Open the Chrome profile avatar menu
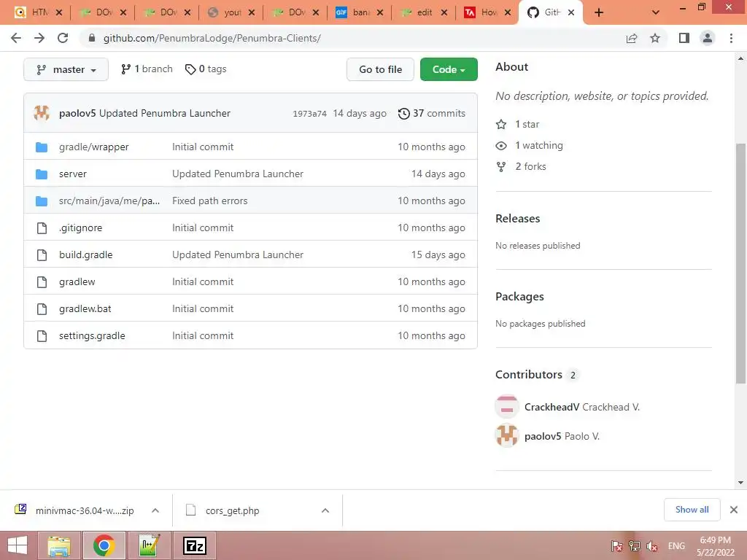This screenshot has height=560, width=747. [x=708, y=38]
